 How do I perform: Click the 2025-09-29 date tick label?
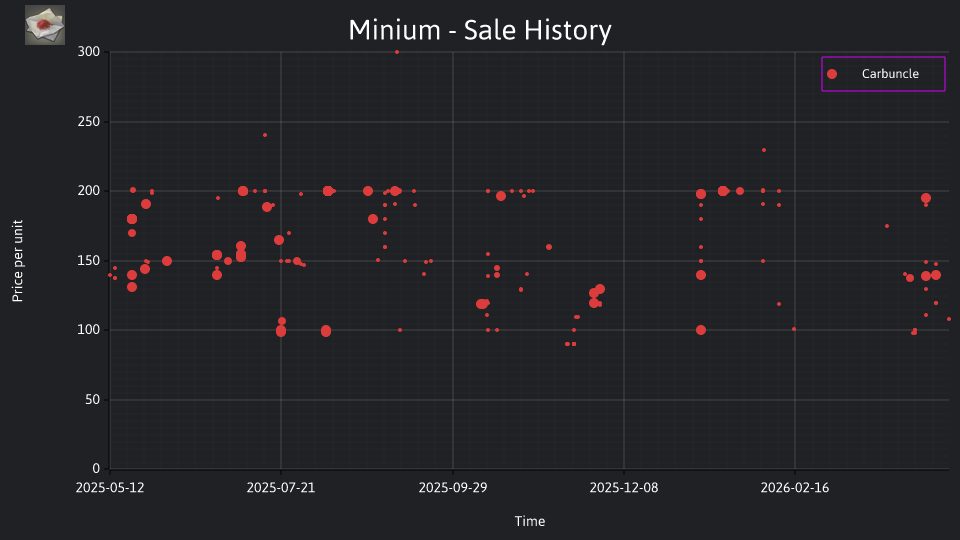[452, 488]
